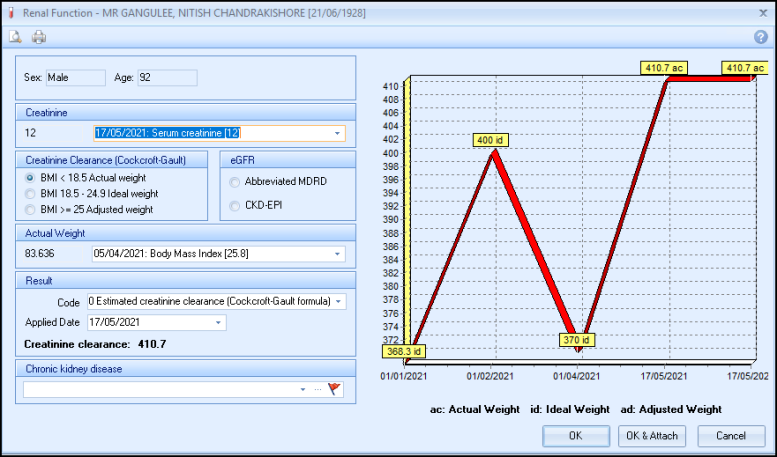777x457 pixels.
Task: Select BMI < 18.5 Actual weight option
Action: (31, 177)
